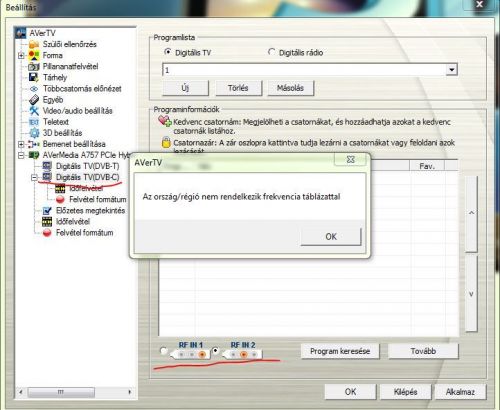The height and width of the screenshot is (410, 500).
Task: Click the Pillanatfelvétel camera icon
Action: (x=34, y=66)
